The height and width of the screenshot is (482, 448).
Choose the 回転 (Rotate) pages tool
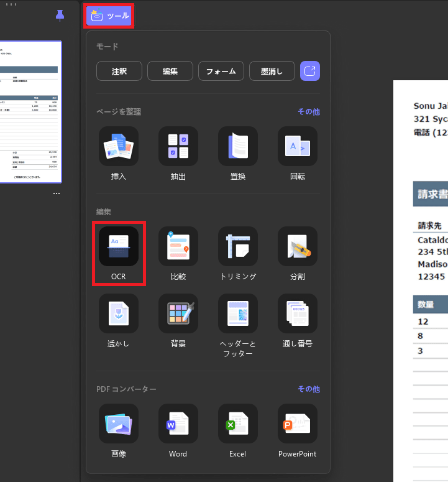click(297, 147)
